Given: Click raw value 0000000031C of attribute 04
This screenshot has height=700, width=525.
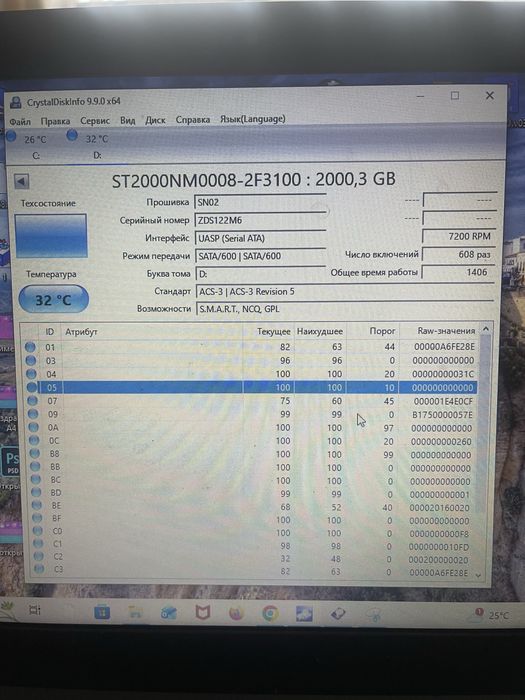Looking at the screenshot, I should pos(443,374).
